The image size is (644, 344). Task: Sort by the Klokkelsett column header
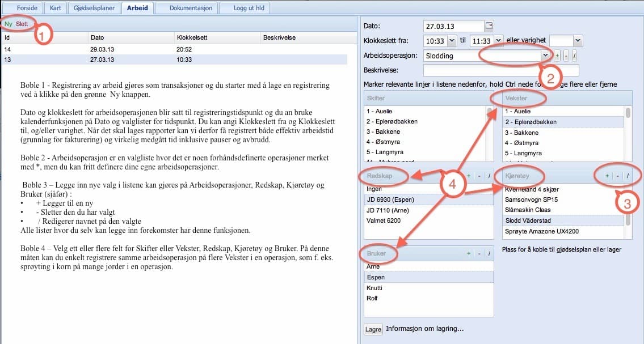[217, 37]
